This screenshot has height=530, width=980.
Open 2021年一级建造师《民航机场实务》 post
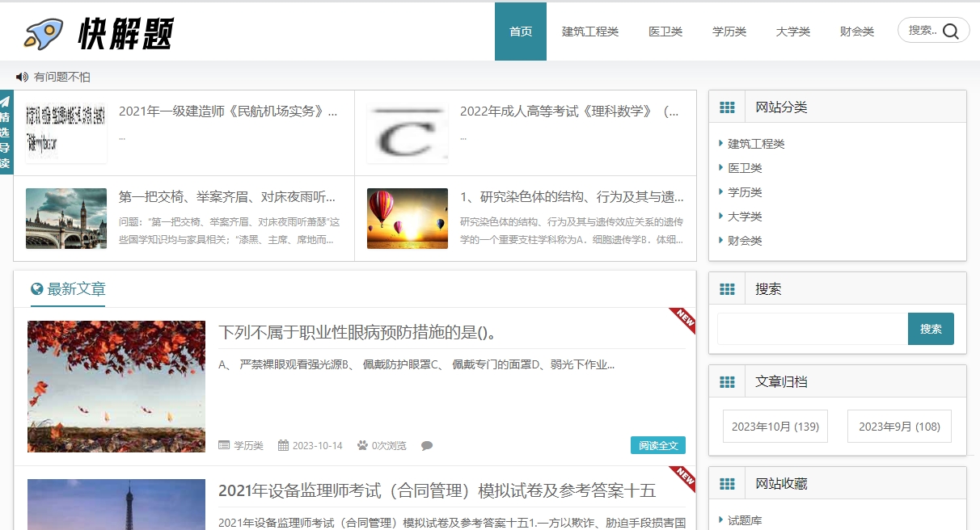point(228,111)
